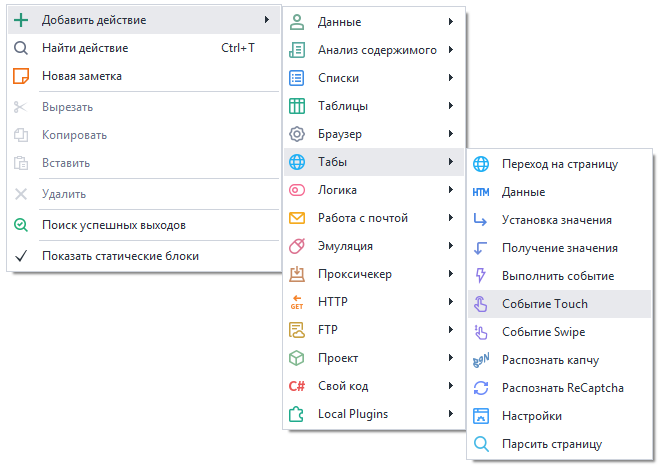Click the lightning icon for Выполнить событие

pos(481,276)
